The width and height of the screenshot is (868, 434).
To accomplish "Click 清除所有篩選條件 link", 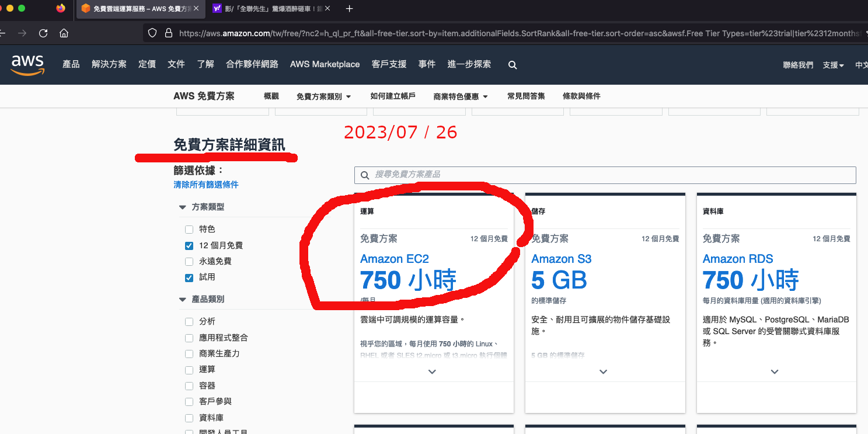I will coord(205,185).
